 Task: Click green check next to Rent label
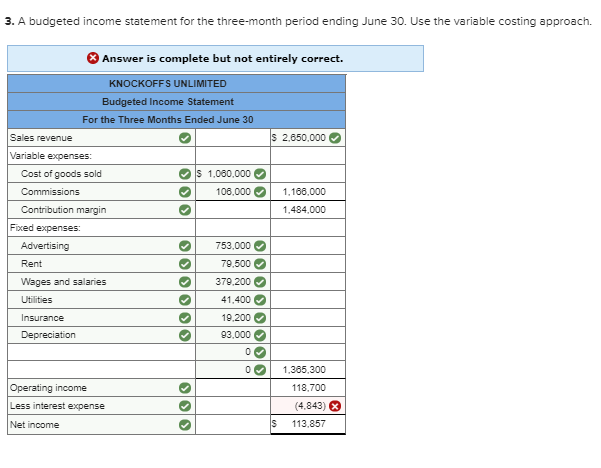(x=185, y=264)
